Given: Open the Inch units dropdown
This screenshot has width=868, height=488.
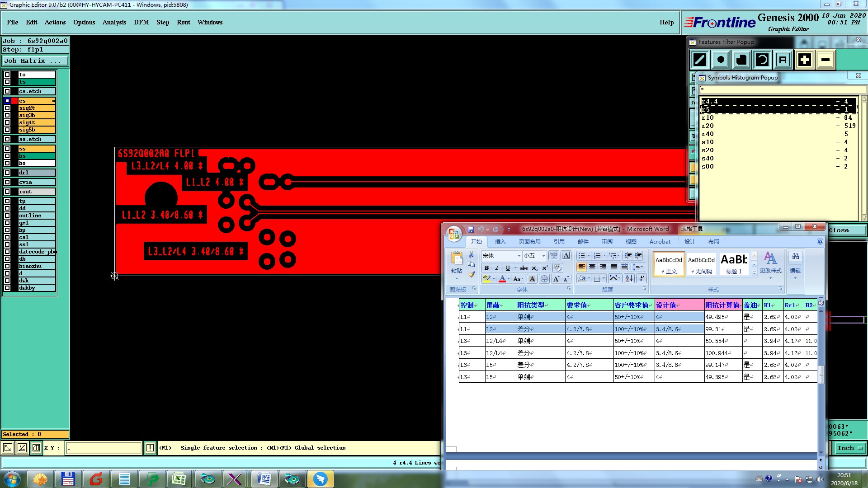Looking at the screenshot, I should point(849,448).
